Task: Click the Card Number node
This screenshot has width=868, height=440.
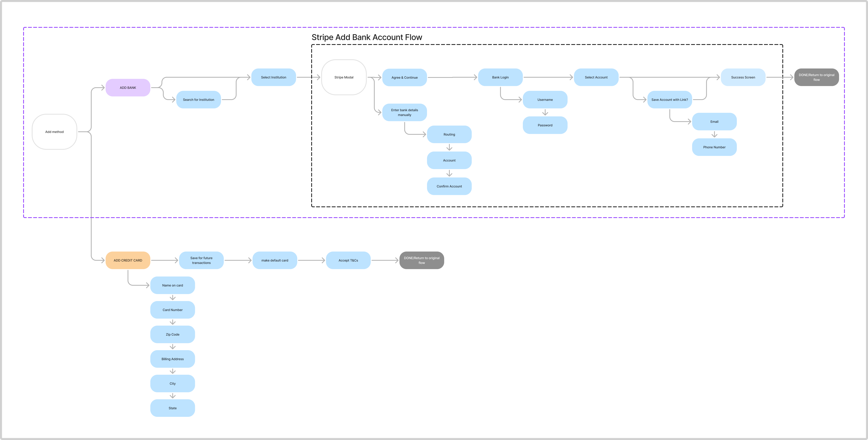Action: (172, 310)
